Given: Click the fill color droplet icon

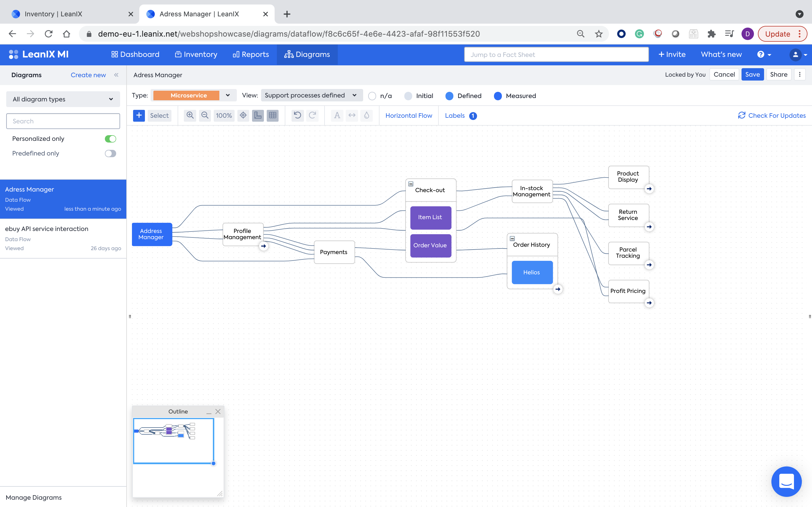Looking at the screenshot, I should (x=367, y=115).
